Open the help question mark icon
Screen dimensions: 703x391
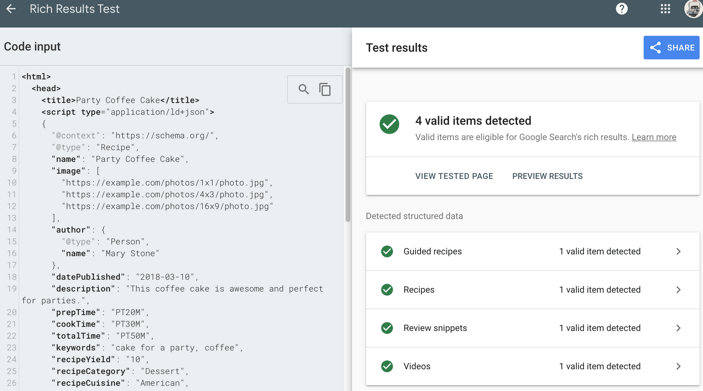621,9
